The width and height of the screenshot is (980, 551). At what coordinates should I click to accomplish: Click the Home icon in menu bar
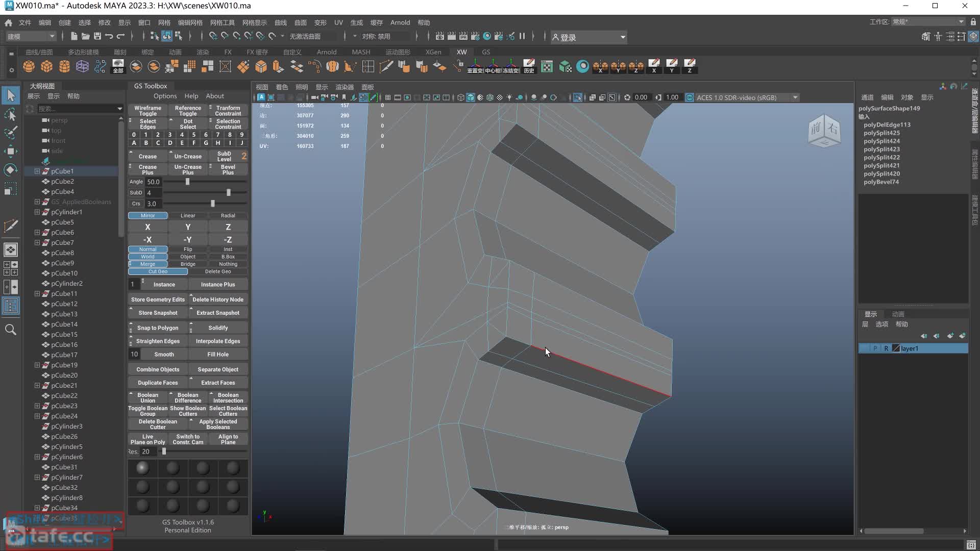(x=8, y=22)
